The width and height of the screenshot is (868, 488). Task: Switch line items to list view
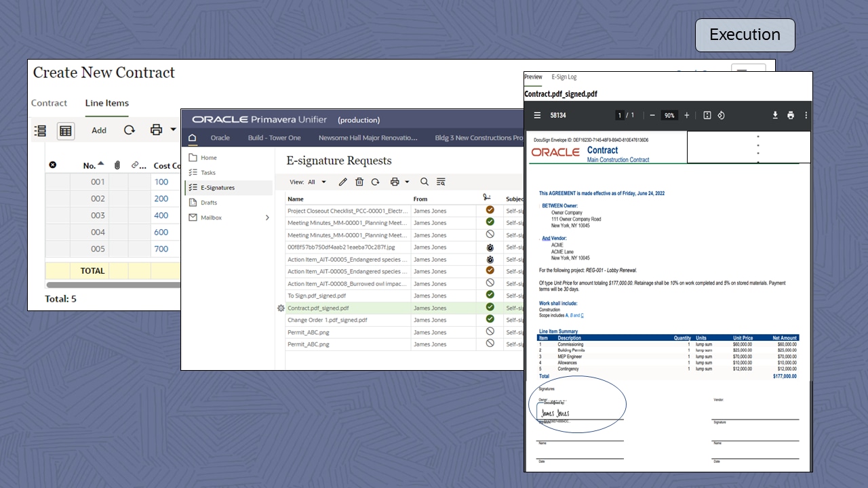(41, 131)
